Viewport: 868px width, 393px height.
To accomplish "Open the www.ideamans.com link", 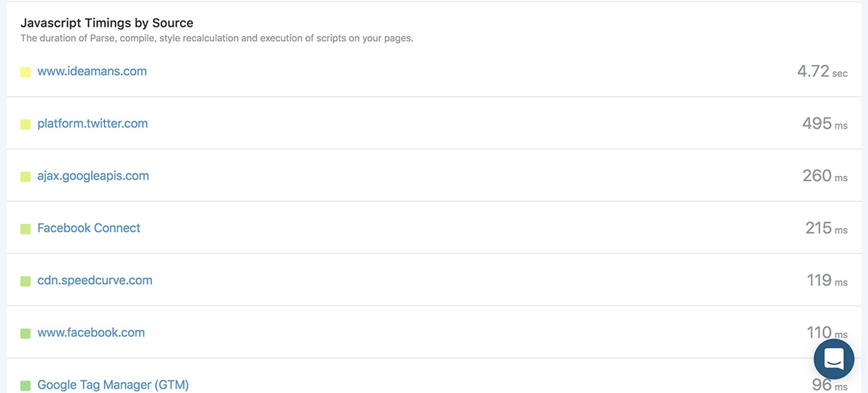I will (x=92, y=72).
